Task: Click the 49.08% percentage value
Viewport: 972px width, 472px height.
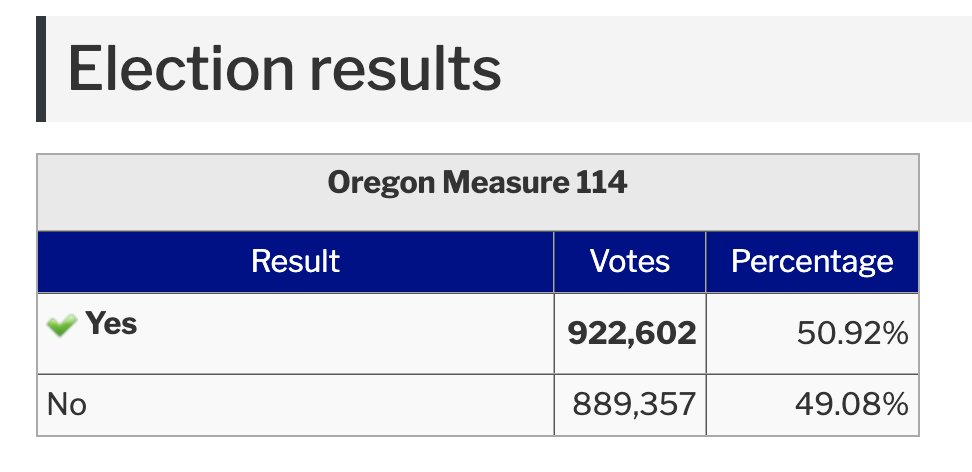Action: point(852,405)
